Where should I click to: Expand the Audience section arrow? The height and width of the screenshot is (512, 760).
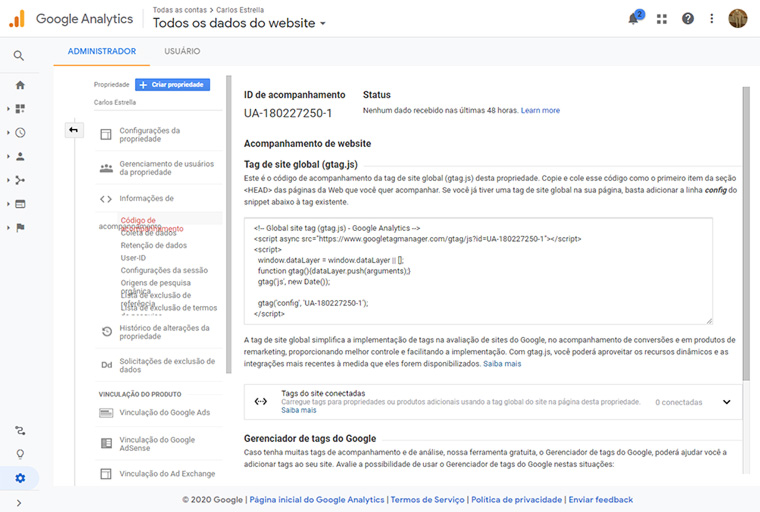[x=8, y=156]
